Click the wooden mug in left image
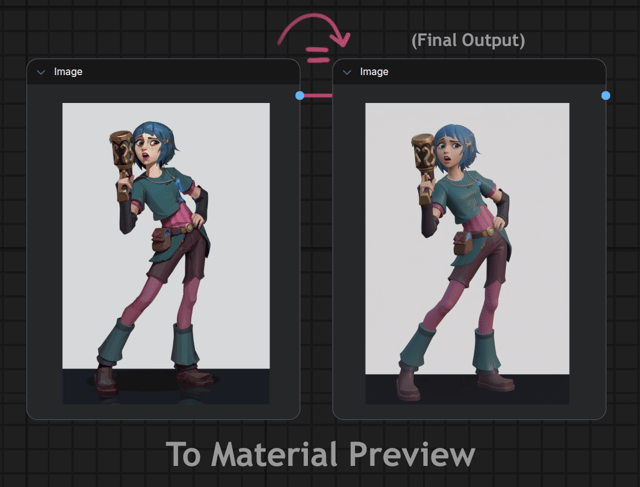640x487 pixels. [122, 153]
